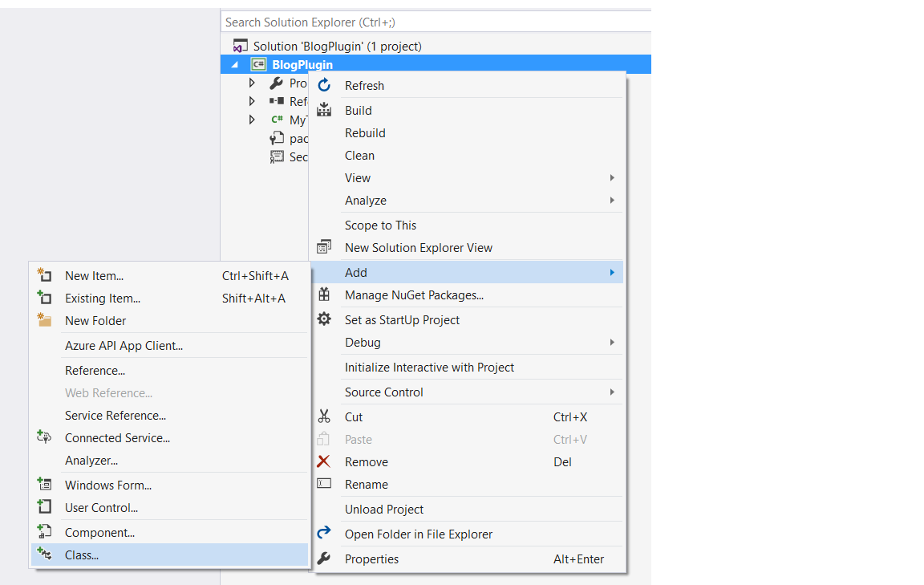924x585 pixels.
Task: Click Unload Project menu entry
Action: pyautogui.click(x=384, y=510)
